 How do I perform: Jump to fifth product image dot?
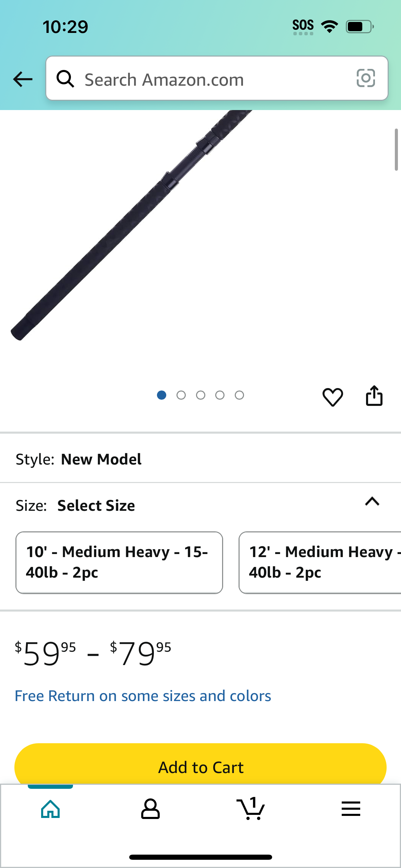[239, 395]
